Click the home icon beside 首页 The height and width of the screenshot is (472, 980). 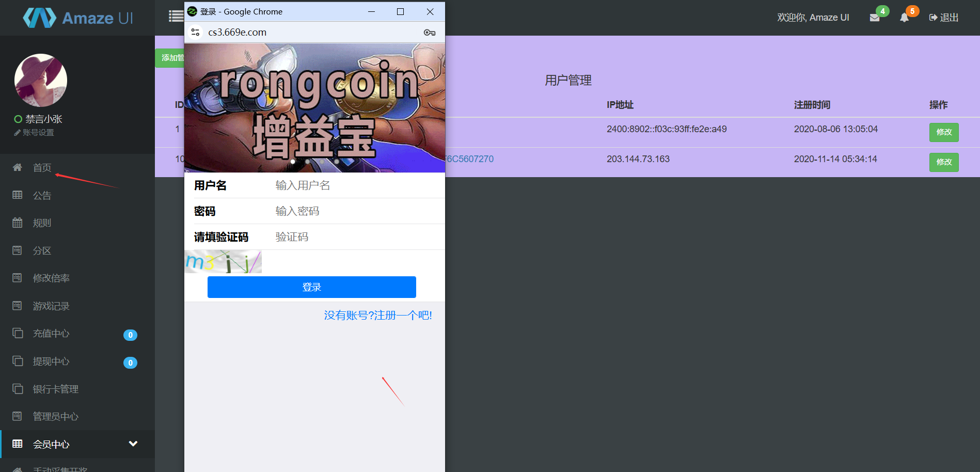click(x=18, y=167)
